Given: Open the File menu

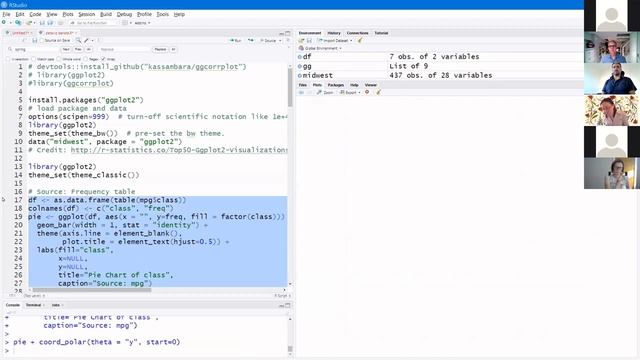Looking at the screenshot, I should click(x=6, y=14).
